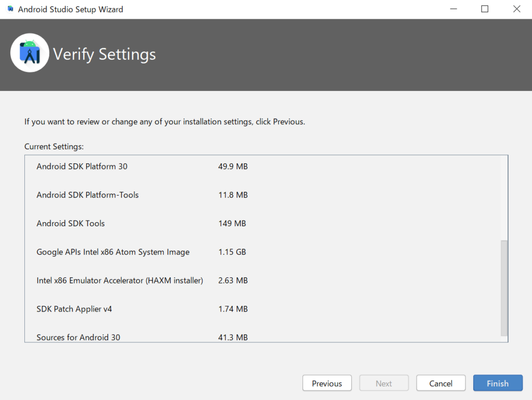
Task: Click the settings list vertical scrollbar thumb
Action: click(504, 288)
